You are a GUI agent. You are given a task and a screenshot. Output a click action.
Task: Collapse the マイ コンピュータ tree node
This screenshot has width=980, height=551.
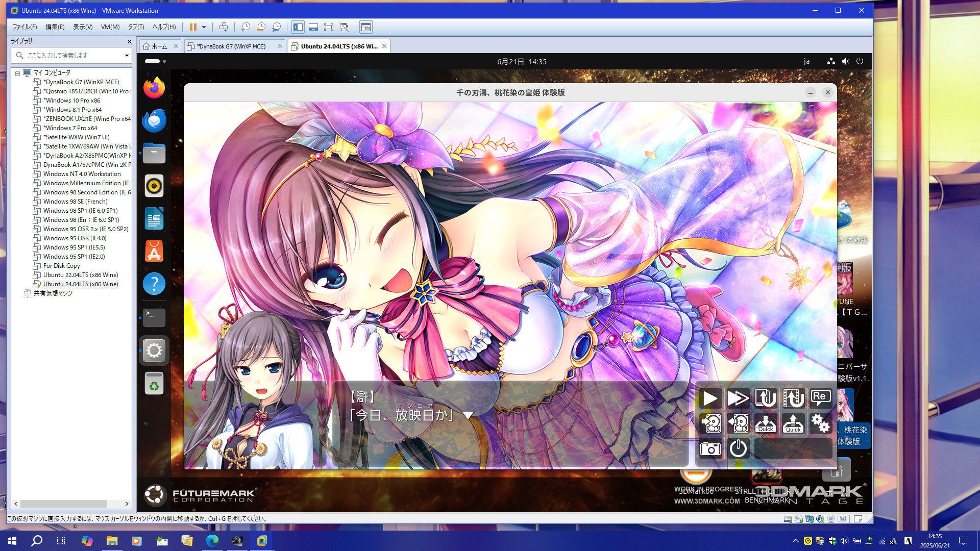[17, 73]
